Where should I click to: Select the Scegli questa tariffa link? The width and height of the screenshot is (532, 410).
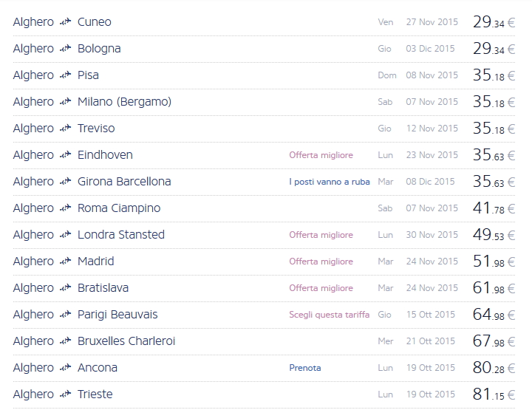click(330, 315)
